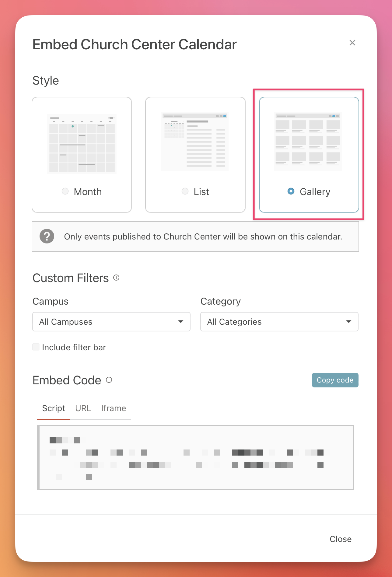Click the Campus dropdown arrow

coord(181,322)
